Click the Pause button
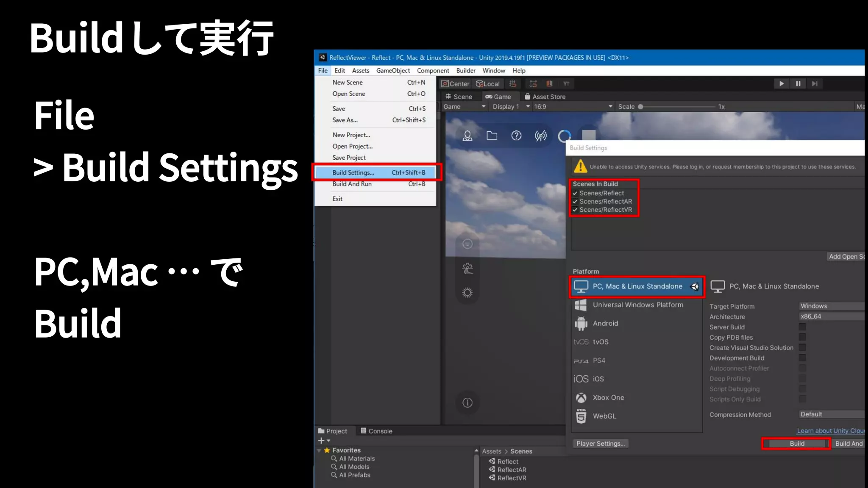This screenshot has width=868, height=488. coord(798,84)
